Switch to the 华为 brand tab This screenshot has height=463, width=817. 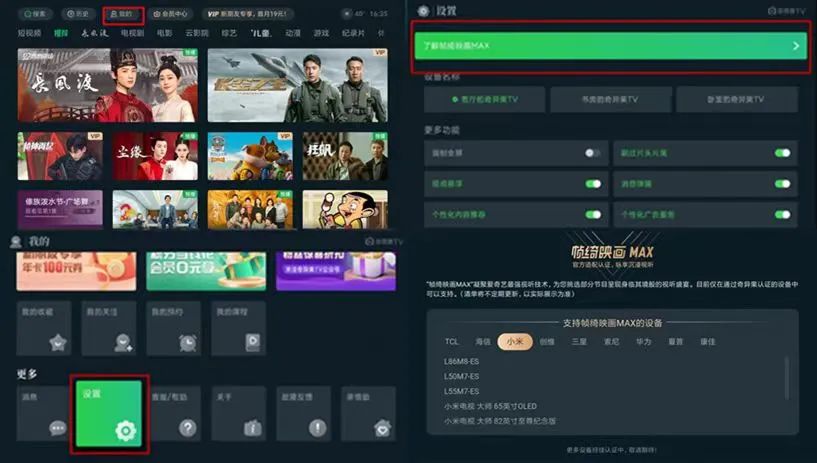point(643,342)
